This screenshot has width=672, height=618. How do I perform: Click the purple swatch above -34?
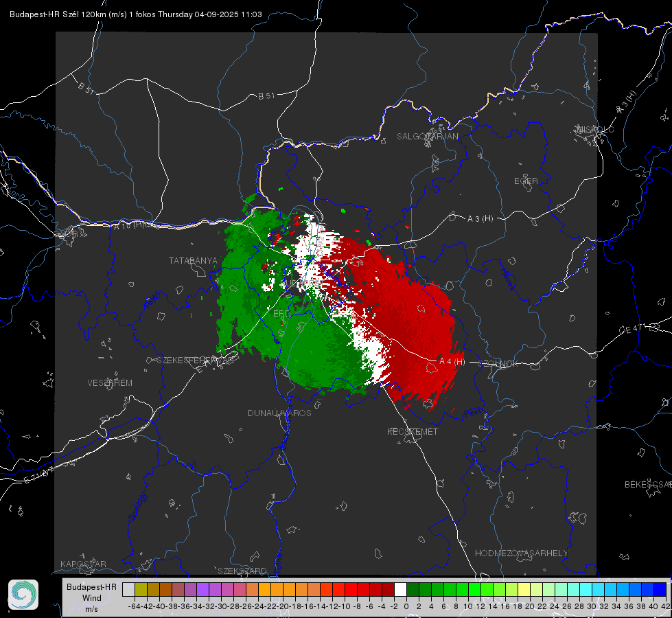click(202, 589)
